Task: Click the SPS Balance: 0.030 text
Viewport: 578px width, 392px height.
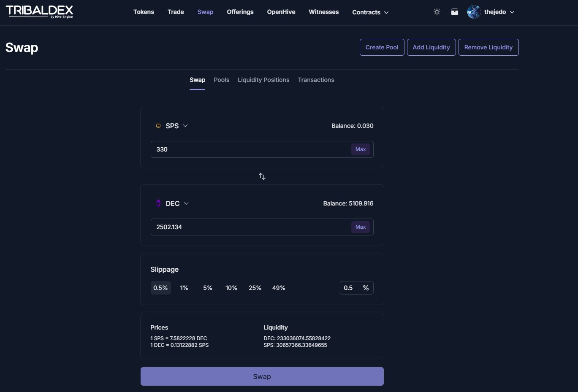Action: coord(353,126)
